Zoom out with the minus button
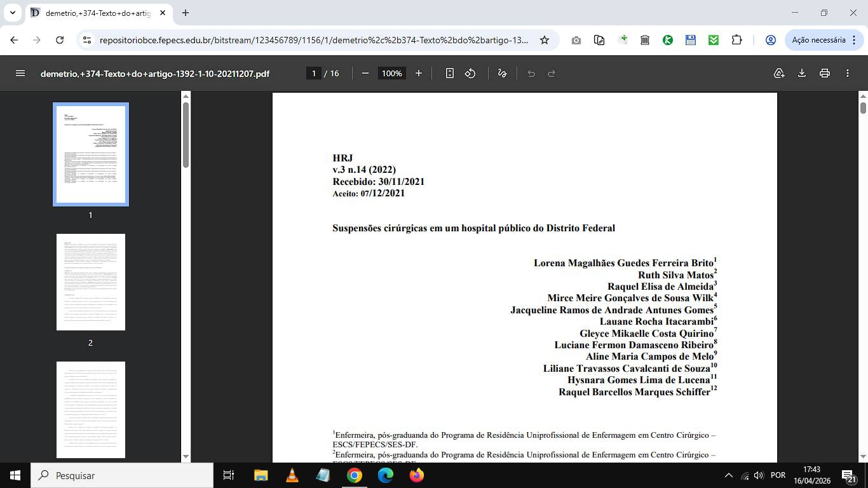Screen dimensions: 868x488 (365, 73)
